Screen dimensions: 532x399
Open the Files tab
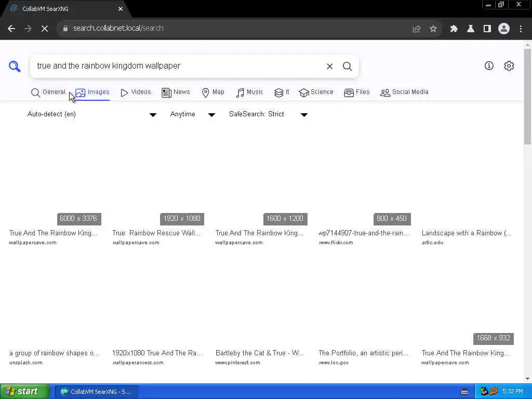[356, 92]
